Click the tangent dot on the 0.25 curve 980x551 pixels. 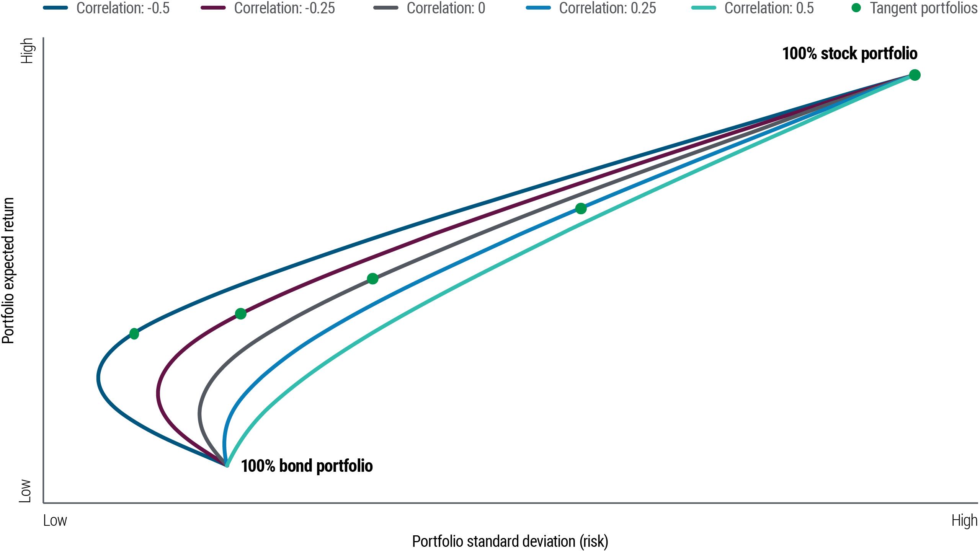(581, 209)
